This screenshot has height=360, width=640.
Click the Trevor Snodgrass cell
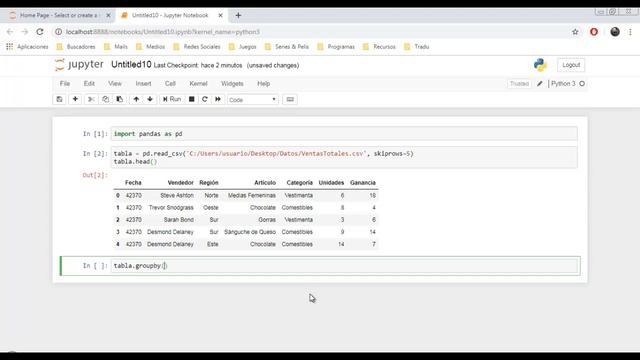click(171, 208)
